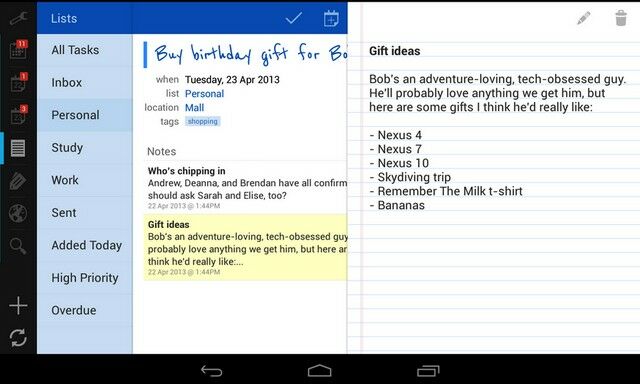The image size is (640, 384).
Task: Open settings wrench icon in sidebar
Action: (x=18, y=18)
